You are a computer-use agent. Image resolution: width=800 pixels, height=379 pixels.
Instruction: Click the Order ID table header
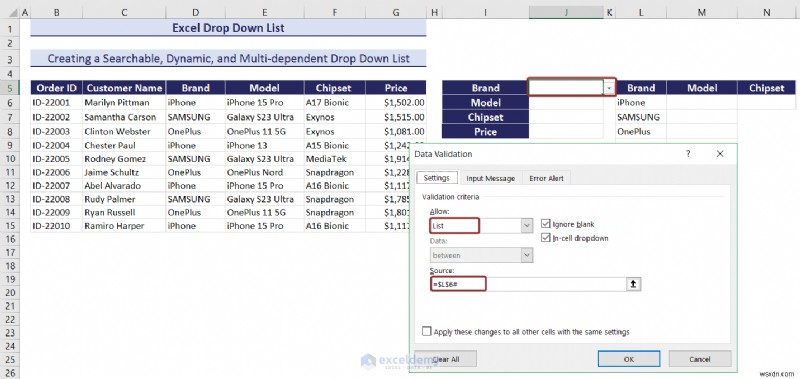[x=56, y=88]
